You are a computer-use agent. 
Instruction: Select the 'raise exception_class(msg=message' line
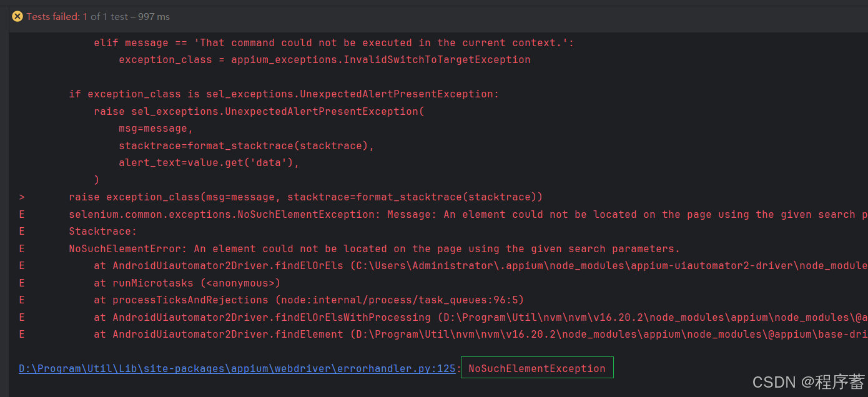[x=305, y=197]
